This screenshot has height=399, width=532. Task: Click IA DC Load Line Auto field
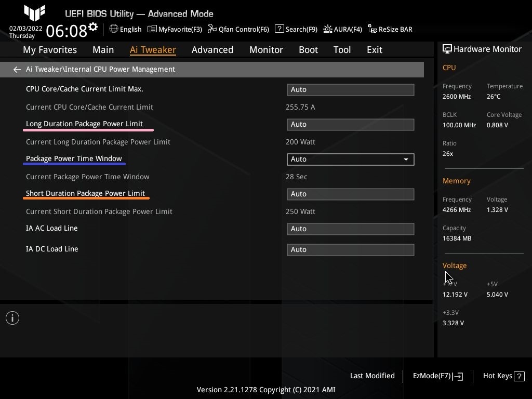click(x=351, y=250)
